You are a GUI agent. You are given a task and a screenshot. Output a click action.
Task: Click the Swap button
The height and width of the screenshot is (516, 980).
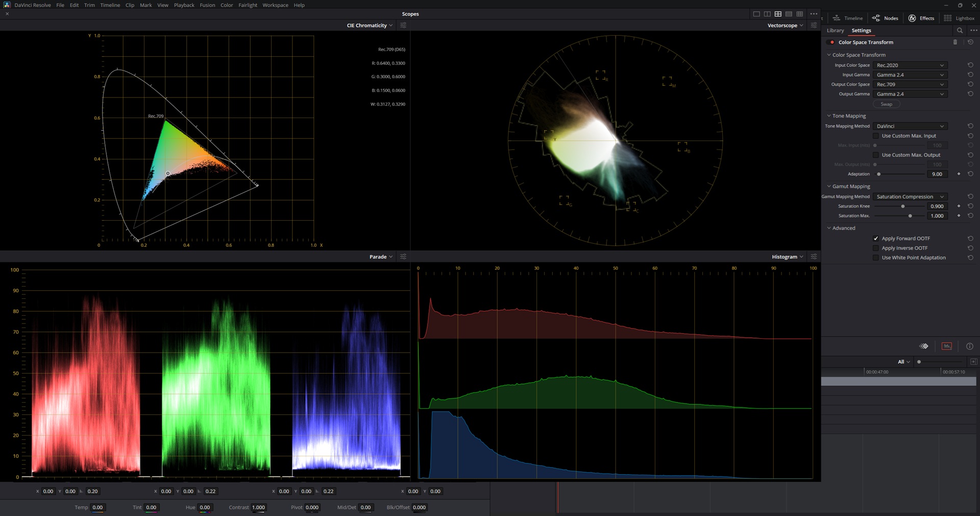(887, 104)
